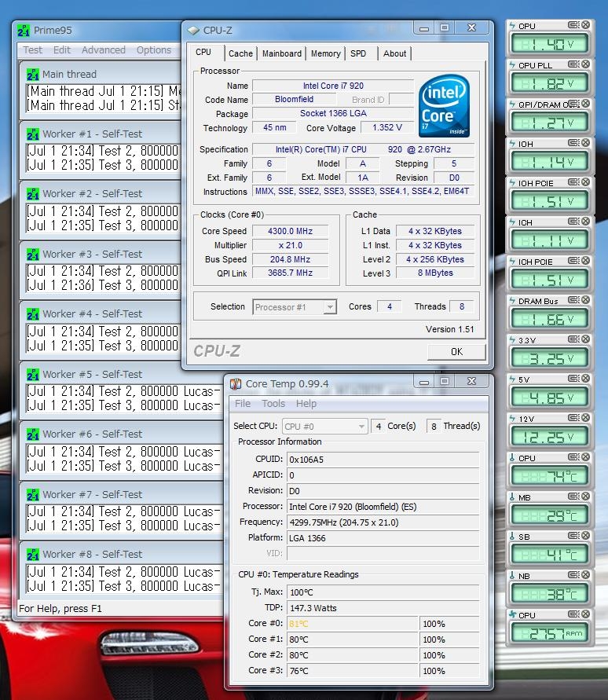
Task: Click the Intel Core i7 logo in CPU-Z
Action: [x=445, y=104]
